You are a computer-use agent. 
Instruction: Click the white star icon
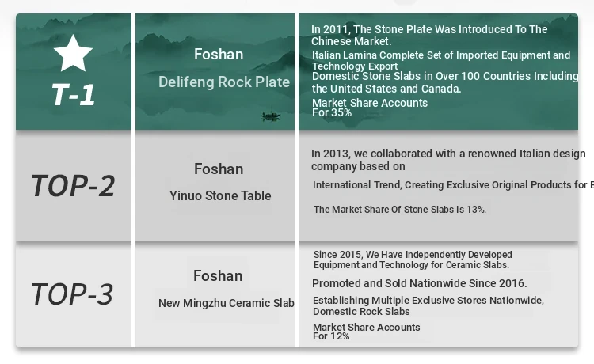click(x=73, y=54)
